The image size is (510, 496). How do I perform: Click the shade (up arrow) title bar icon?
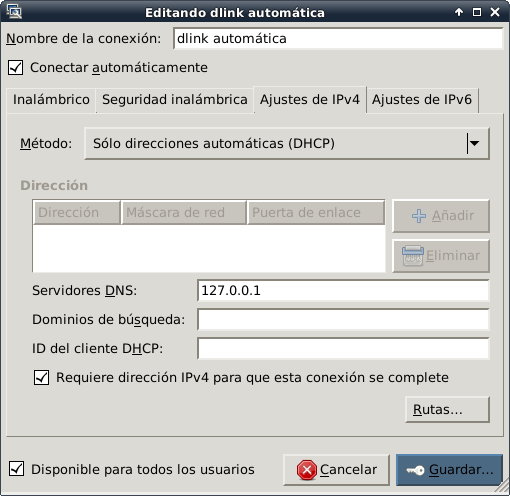[459, 12]
